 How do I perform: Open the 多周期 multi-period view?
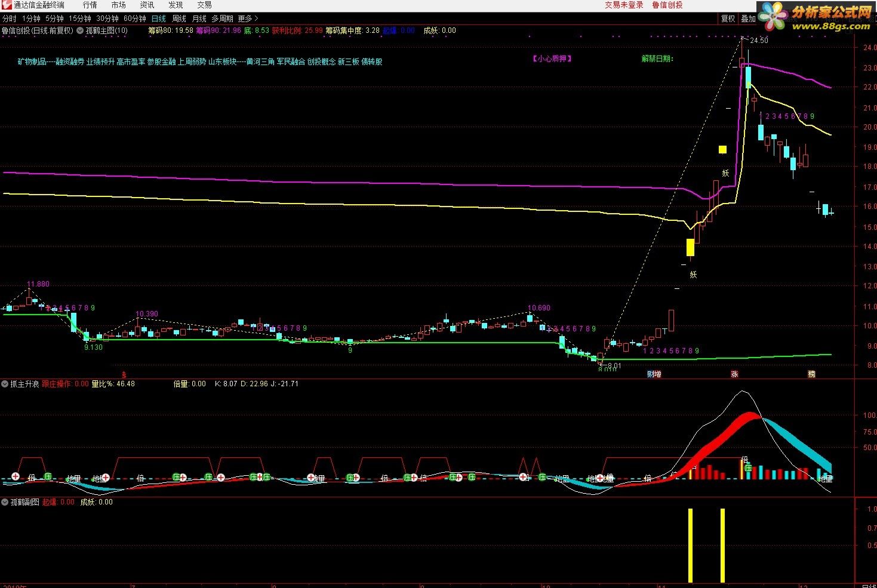tap(222, 19)
